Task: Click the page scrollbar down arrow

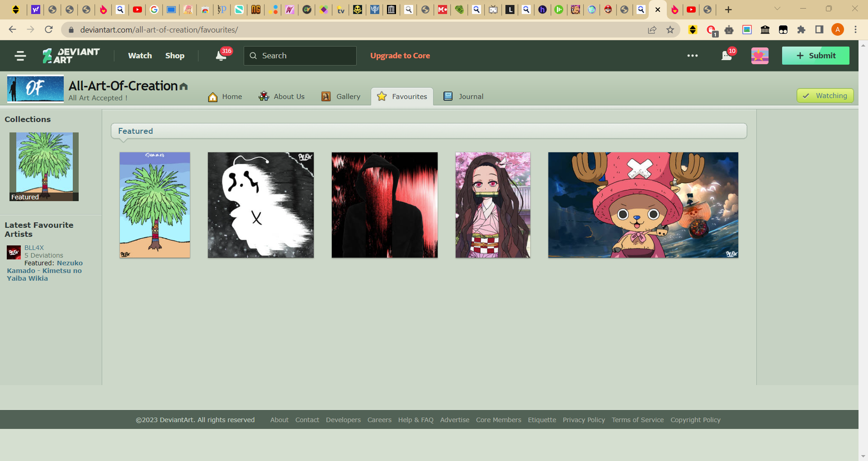Action: tap(863, 456)
